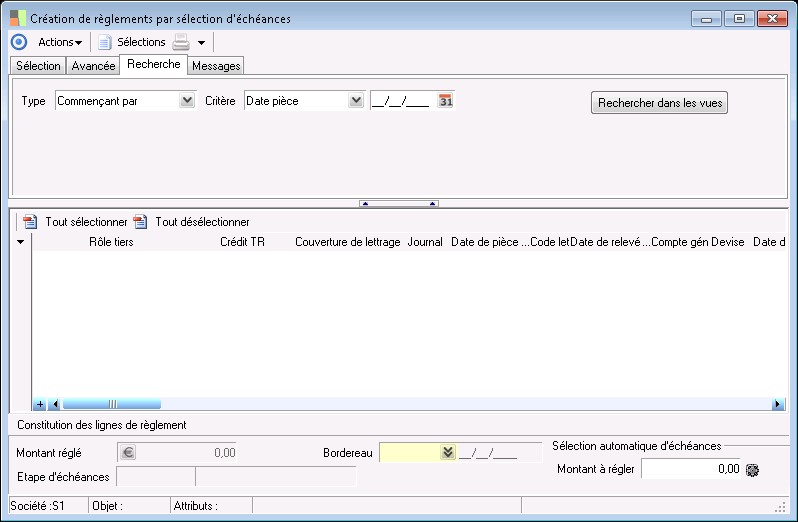Click the 'Journal' column header
Viewport: 798px width, 522px height.
[x=424, y=242]
